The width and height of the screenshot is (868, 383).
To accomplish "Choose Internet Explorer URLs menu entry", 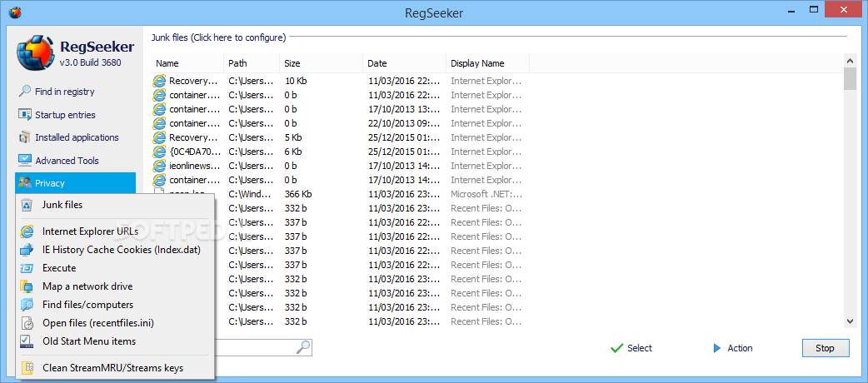I will tap(115, 231).
